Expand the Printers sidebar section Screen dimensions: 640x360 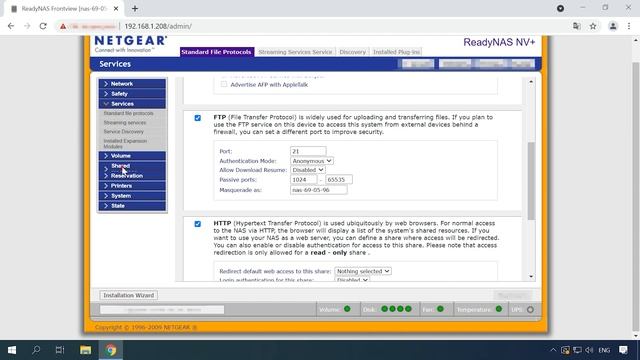tap(132, 186)
